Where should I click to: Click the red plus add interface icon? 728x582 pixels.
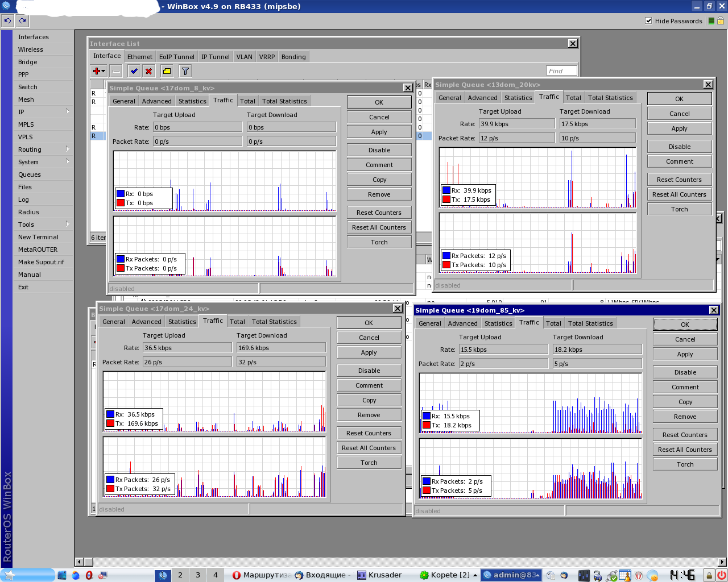pos(97,71)
